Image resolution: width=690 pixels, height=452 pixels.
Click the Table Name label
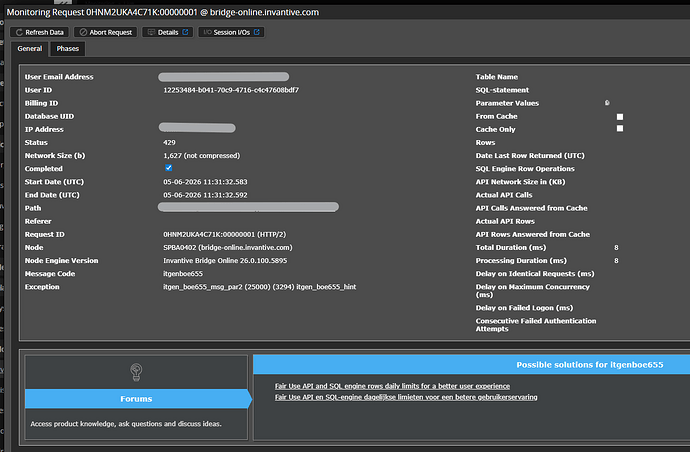click(496, 77)
